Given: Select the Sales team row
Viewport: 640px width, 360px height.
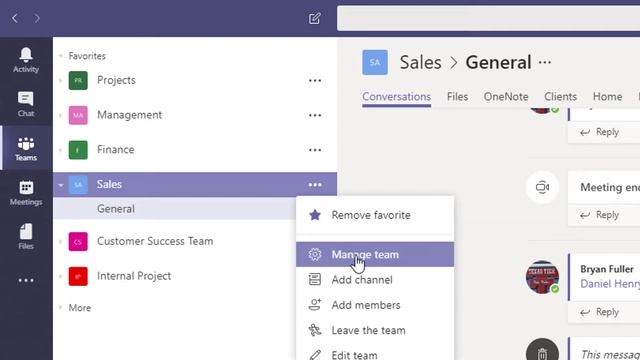Looking at the screenshot, I should (195, 184).
